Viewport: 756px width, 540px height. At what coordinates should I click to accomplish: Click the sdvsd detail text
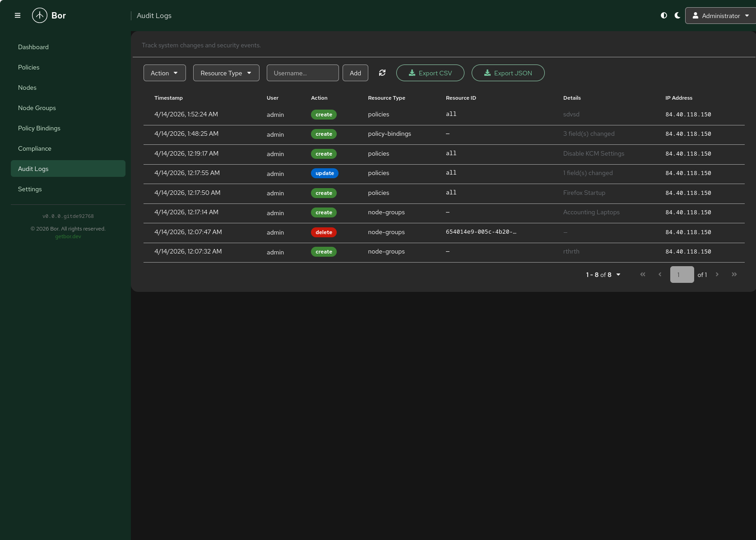click(x=571, y=115)
